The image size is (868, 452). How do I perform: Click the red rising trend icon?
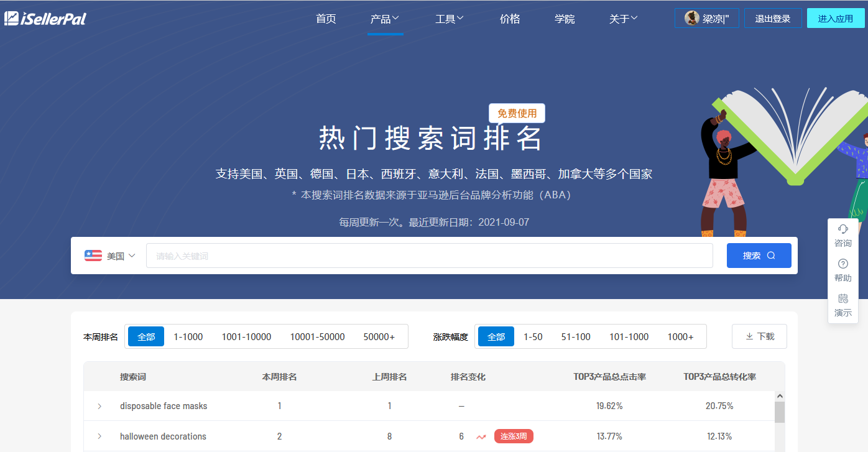pyautogui.click(x=481, y=436)
